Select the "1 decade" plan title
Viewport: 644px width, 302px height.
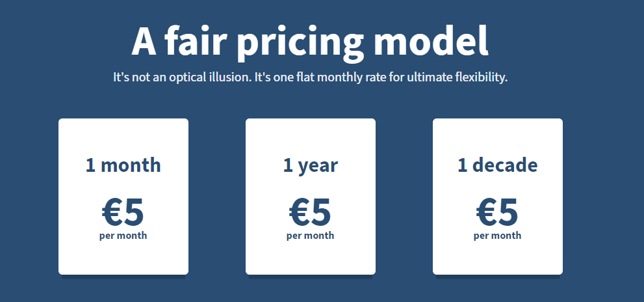(x=498, y=165)
